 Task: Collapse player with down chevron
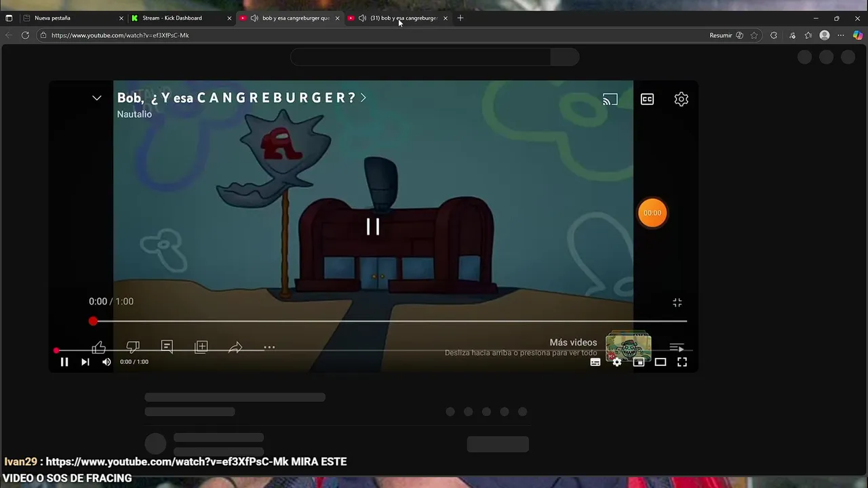pos(97,98)
